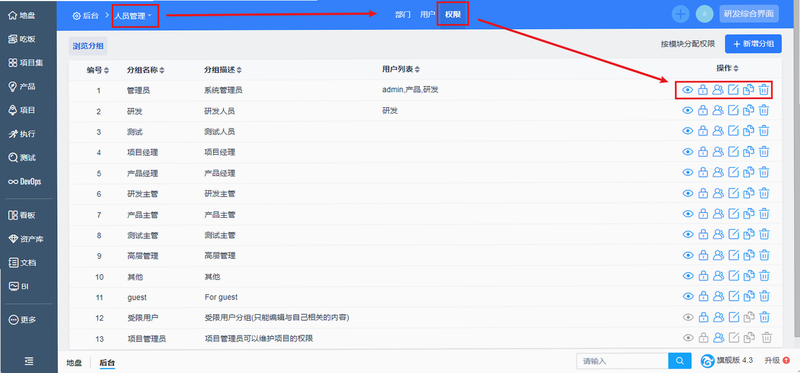
Task: Open 看板 in the sidebar
Action: coord(23,215)
